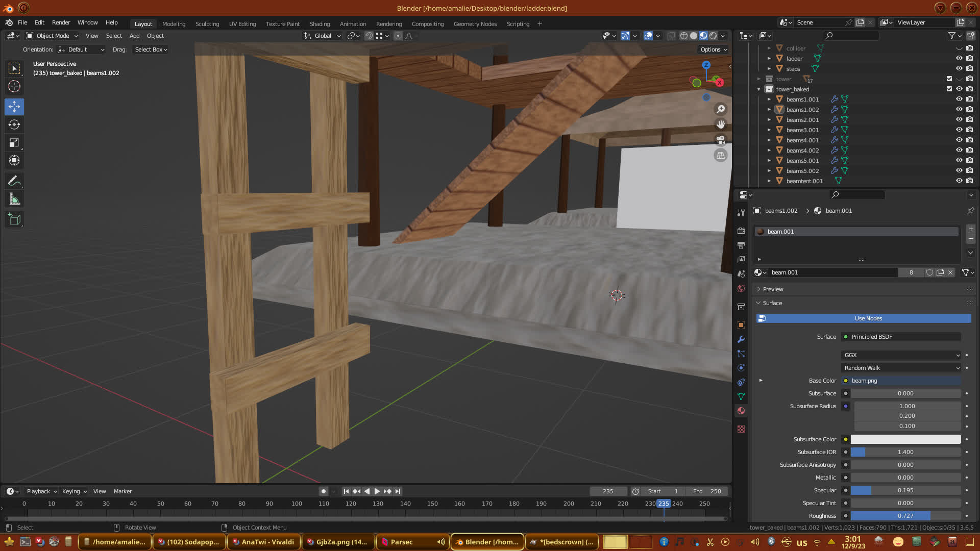The width and height of the screenshot is (980, 551).
Task: Open the Object Mode dropdown
Action: (x=52, y=36)
